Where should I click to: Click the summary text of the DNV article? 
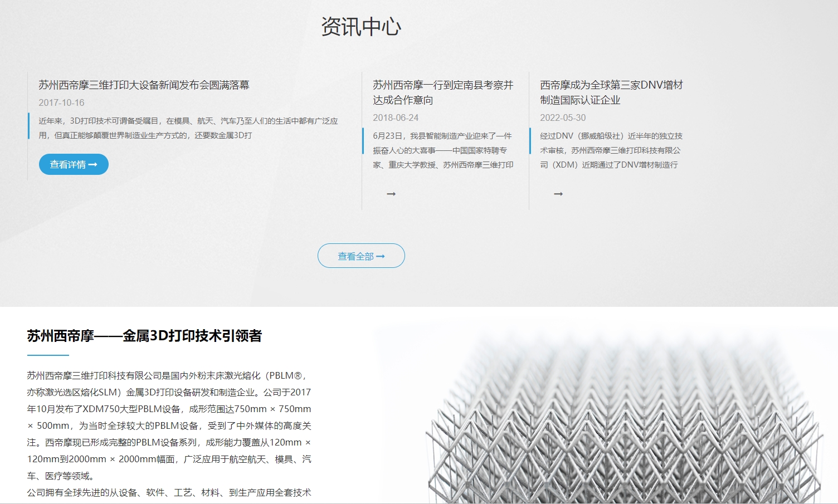tap(611, 150)
